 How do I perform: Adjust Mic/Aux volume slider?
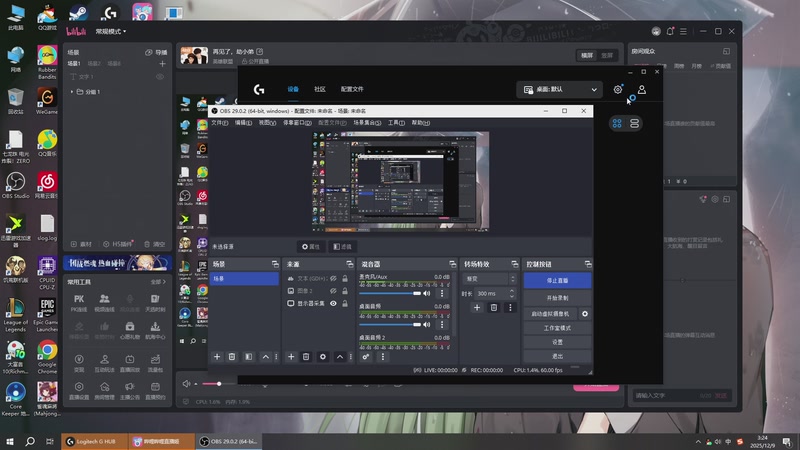pos(390,293)
